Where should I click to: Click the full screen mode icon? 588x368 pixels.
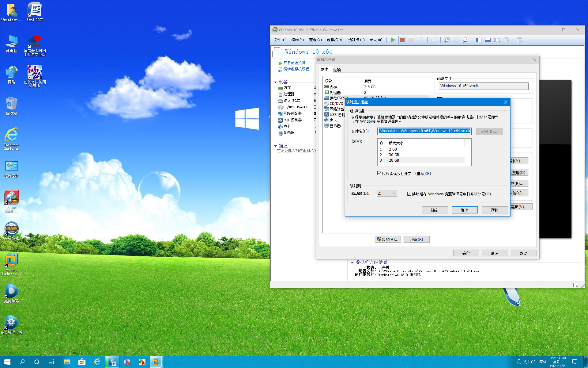pos(497,40)
